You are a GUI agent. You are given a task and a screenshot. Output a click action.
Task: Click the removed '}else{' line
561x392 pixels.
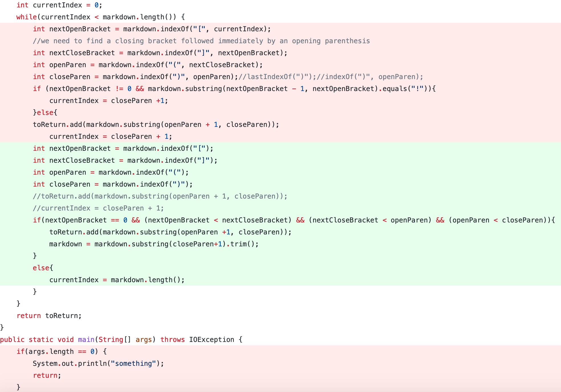[45, 113]
